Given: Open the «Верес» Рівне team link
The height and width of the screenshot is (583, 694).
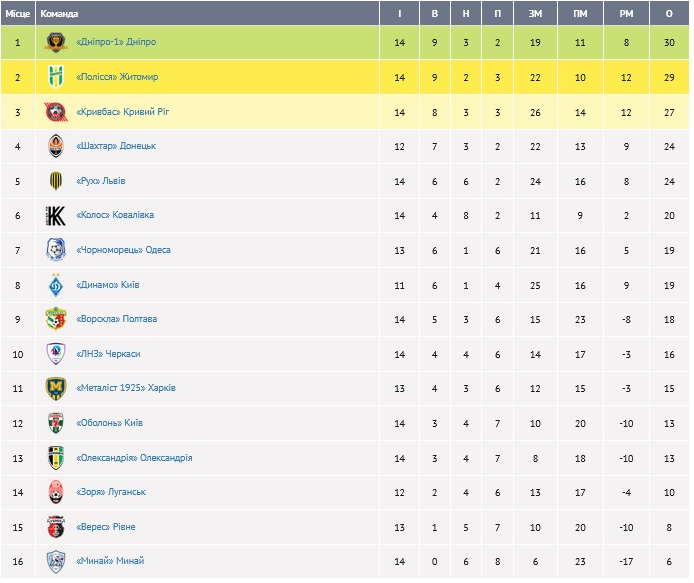Looking at the screenshot, I should tap(105, 527).
